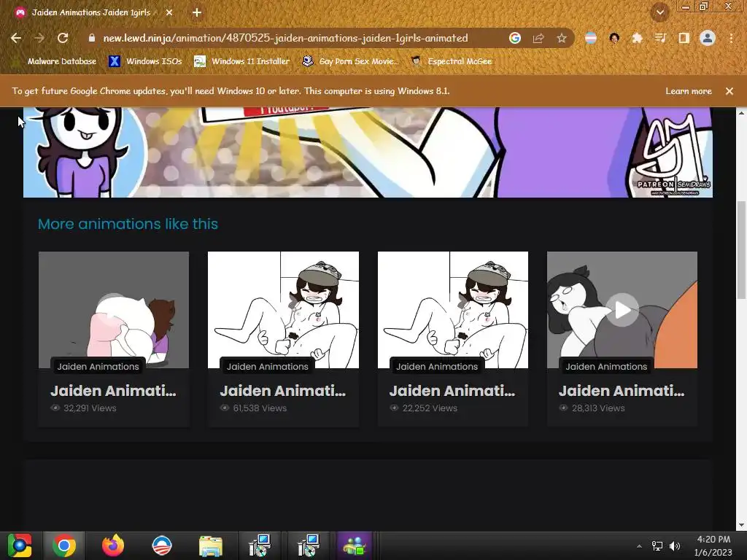Open the Espectral McGee bookmark
This screenshot has width=747, height=560.
point(452,61)
